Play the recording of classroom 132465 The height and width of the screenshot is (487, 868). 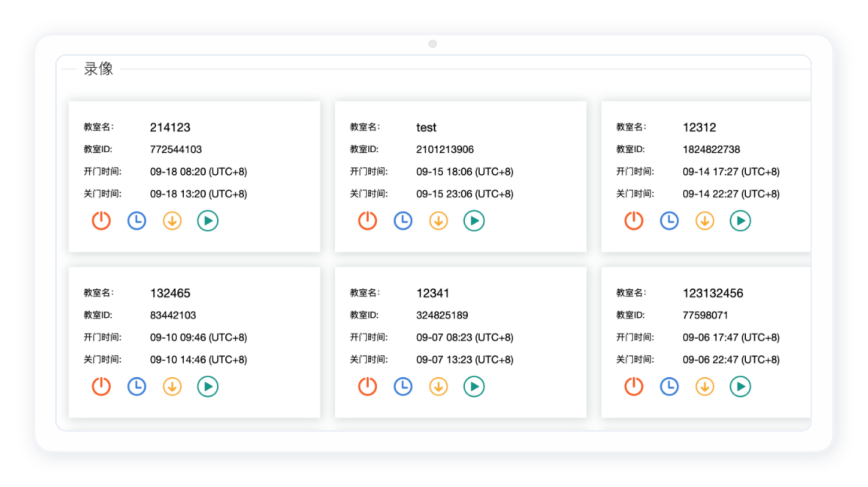click(x=207, y=386)
